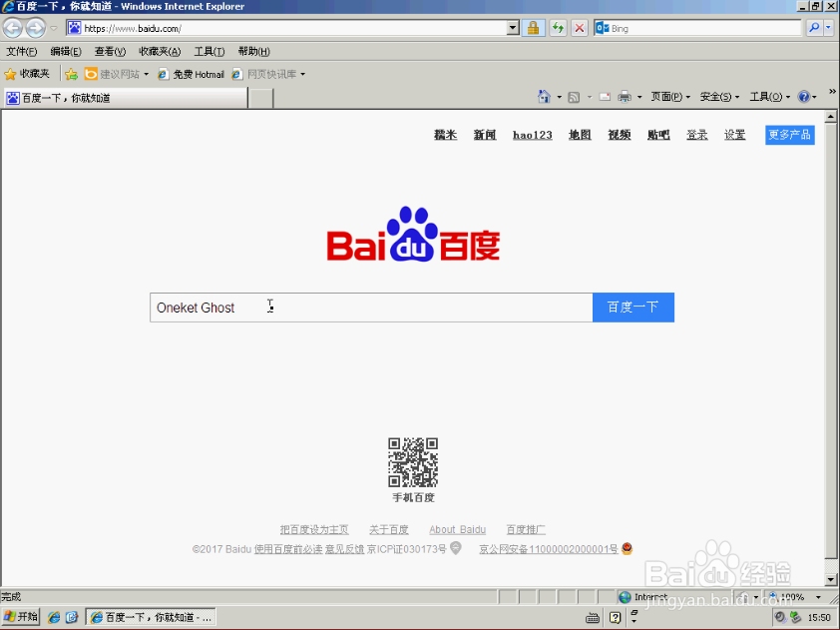Open a new blank tab
840x630 pixels.
tap(261, 99)
